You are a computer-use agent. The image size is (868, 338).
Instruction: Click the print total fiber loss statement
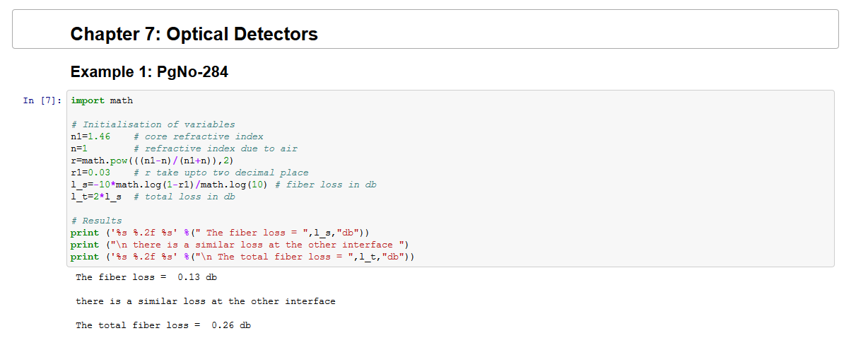pos(242,257)
